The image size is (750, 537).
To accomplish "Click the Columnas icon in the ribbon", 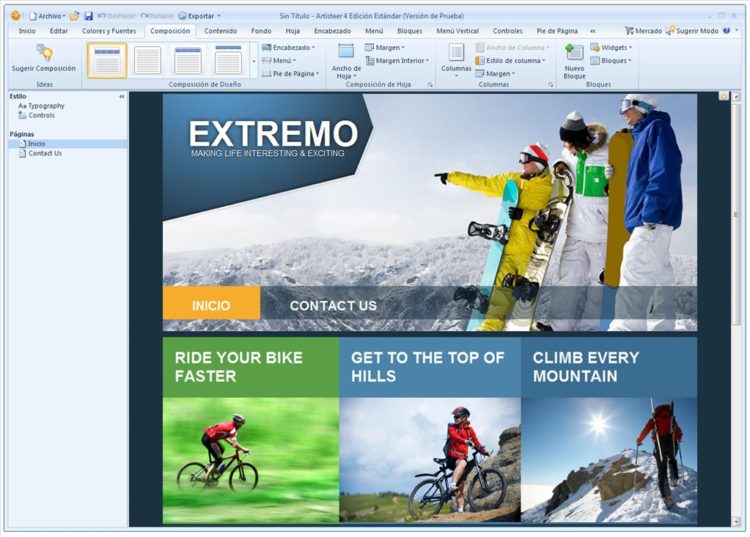I will coord(456,52).
